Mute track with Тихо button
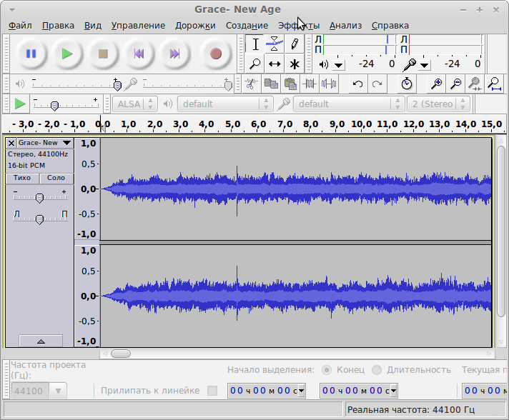 click(22, 178)
